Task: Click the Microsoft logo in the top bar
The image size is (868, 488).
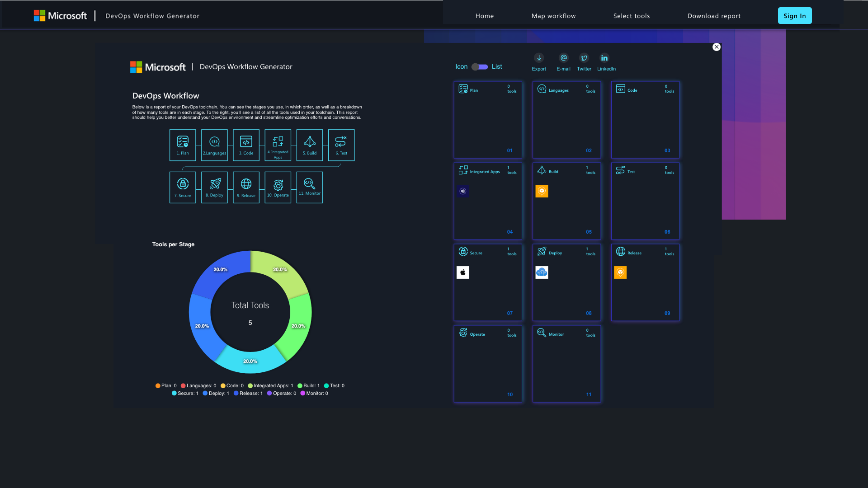Action: 60,16
